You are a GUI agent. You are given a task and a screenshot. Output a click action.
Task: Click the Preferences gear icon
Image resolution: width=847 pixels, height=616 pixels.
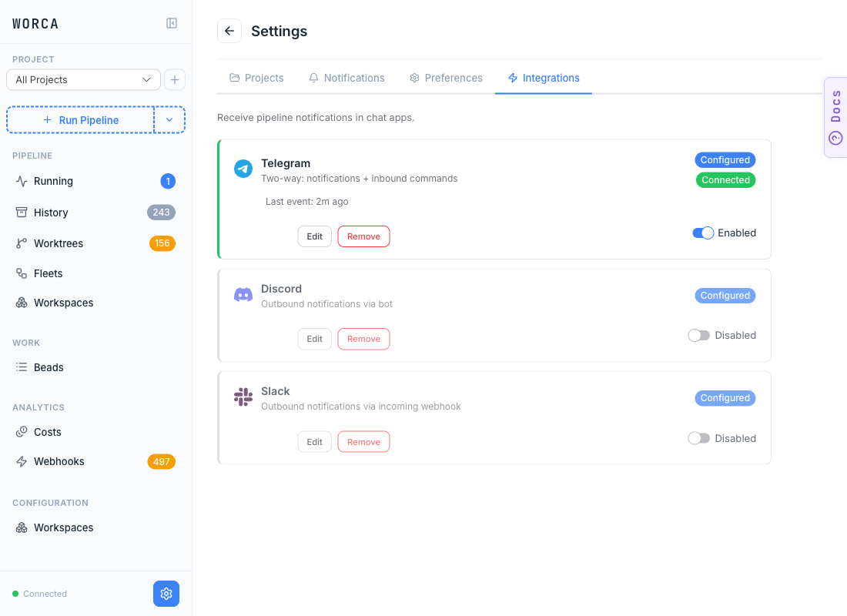click(414, 78)
